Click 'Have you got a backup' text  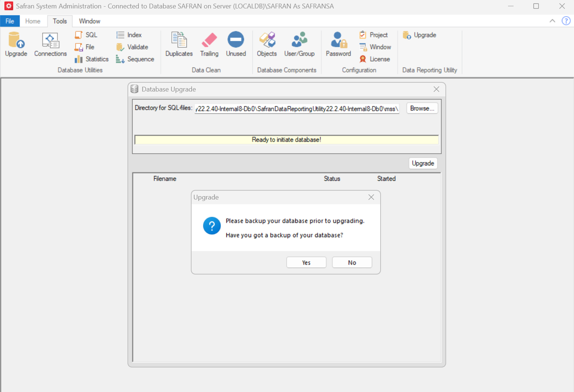284,235
